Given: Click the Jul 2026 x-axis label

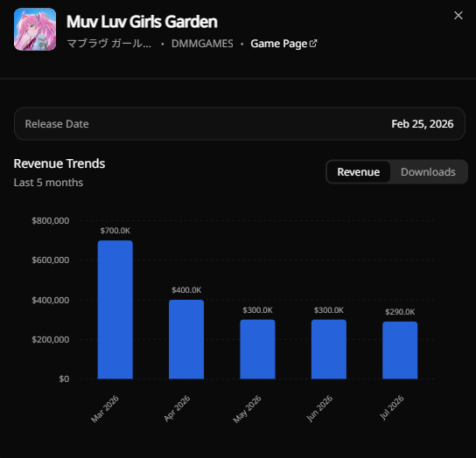Looking at the screenshot, I should [x=392, y=407].
